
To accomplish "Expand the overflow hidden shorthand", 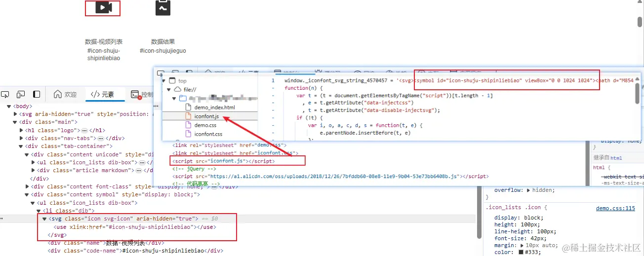I will (x=529, y=190).
